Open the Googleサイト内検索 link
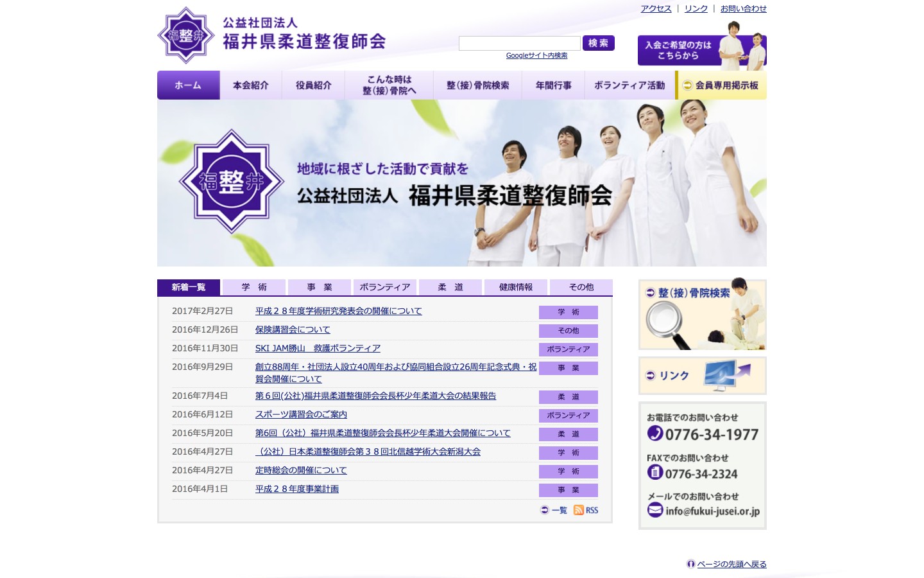The image size is (924, 578). [x=536, y=56]
